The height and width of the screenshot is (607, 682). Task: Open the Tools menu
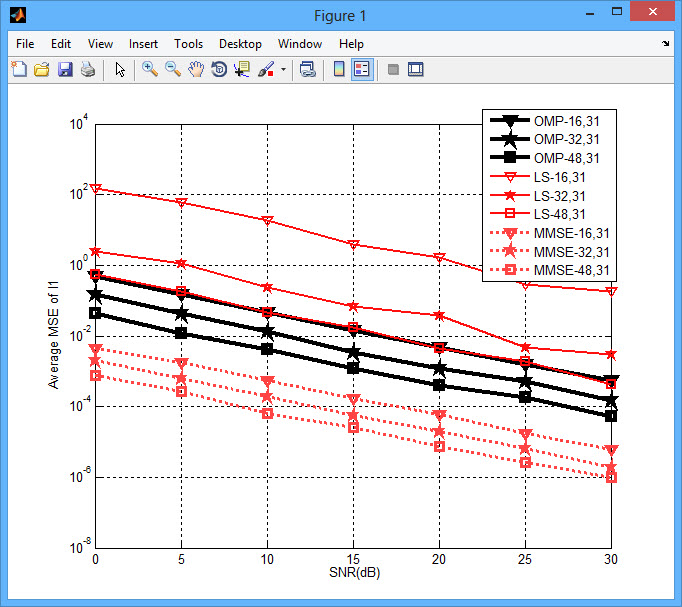(x=188, y=44)
